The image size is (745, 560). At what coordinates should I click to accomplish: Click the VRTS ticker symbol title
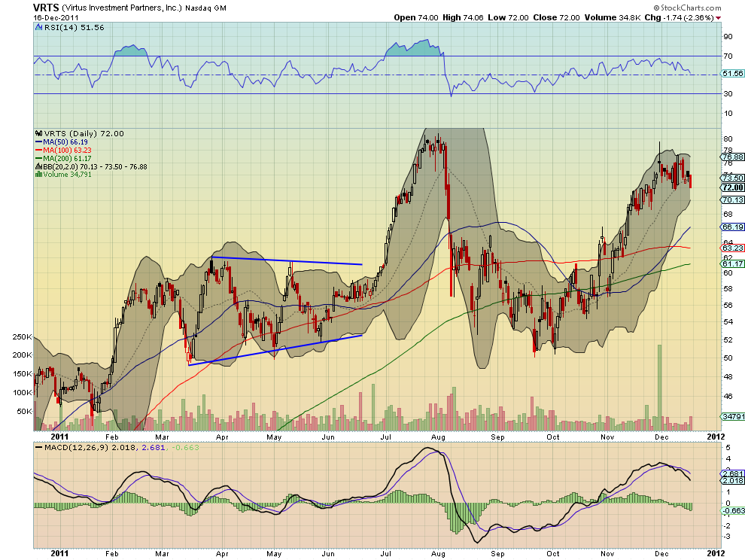tap(46, 8)
